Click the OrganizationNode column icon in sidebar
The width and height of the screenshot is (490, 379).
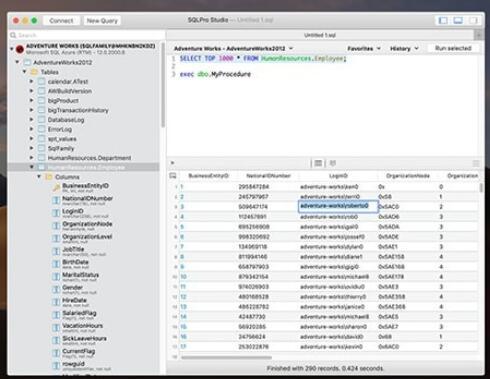56,226
